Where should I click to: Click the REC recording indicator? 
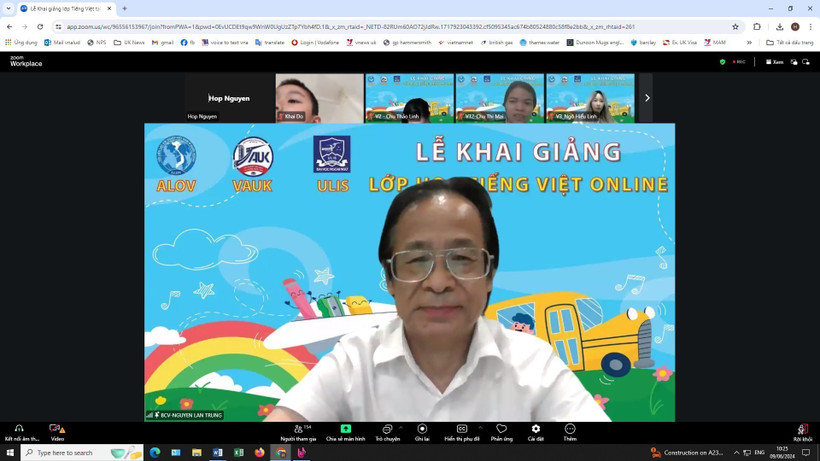[739, 62]
